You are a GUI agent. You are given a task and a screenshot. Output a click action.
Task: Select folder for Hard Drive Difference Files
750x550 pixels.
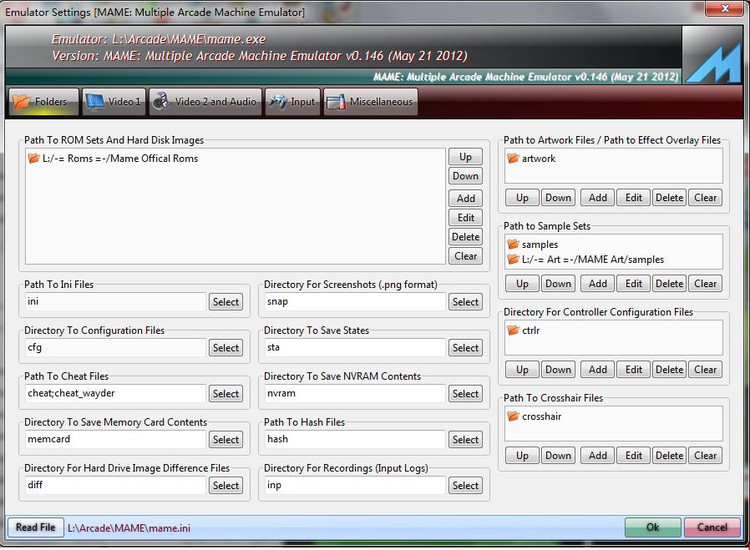226,485
